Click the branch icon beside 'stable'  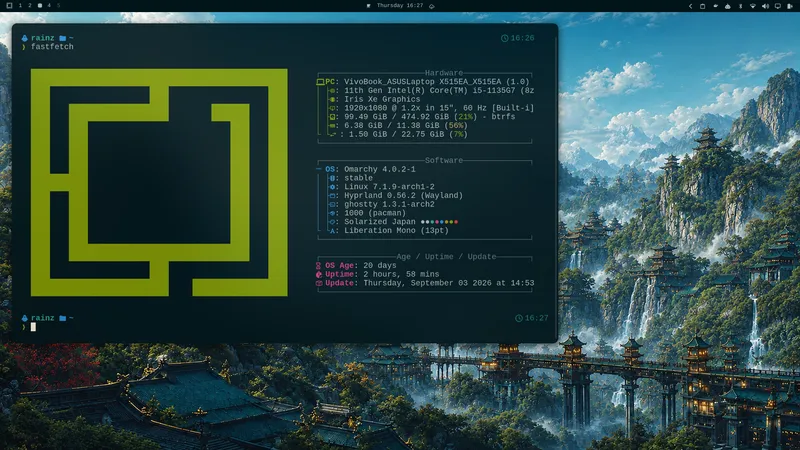[332, 179]
